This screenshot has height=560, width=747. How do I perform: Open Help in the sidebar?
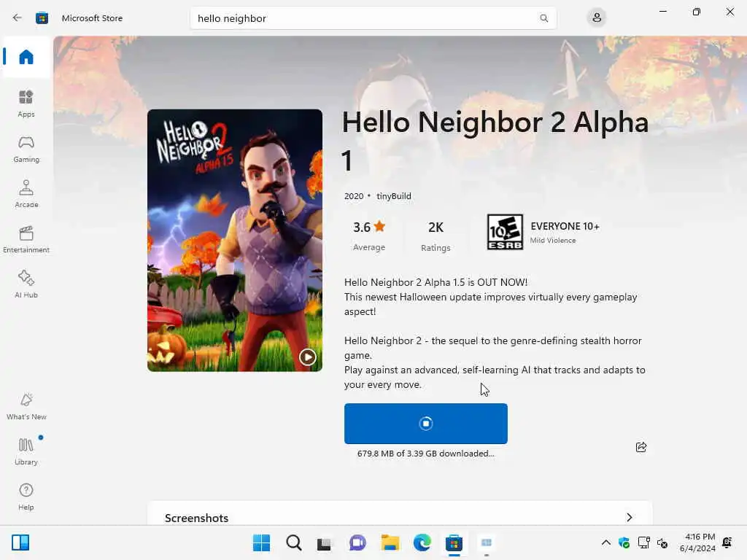tap(26, 497)
